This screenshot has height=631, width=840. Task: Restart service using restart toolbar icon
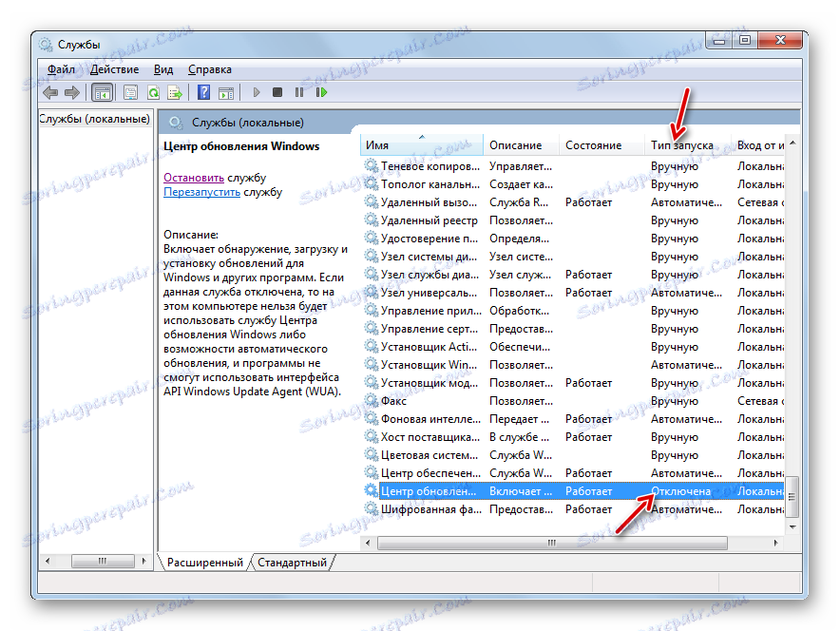point(321,93)
